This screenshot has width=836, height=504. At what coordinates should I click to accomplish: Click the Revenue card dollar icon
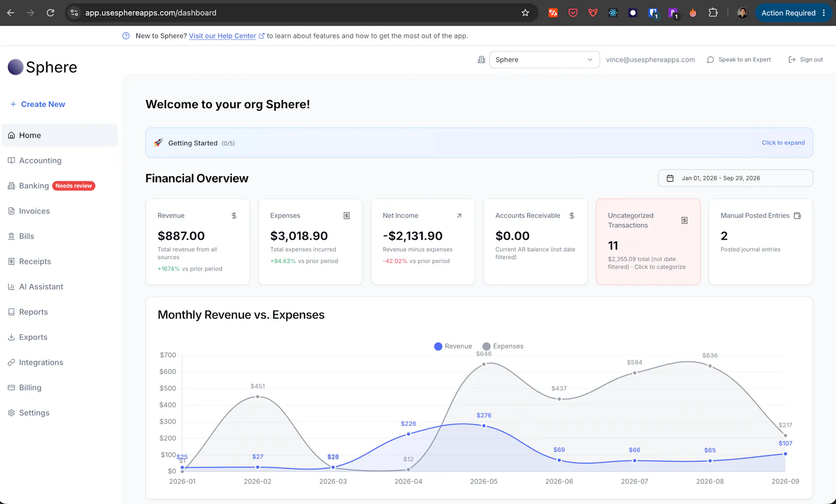234,216
